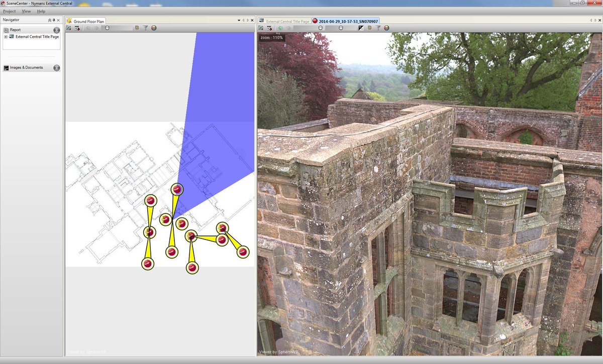Open the export icon in the Ground Floor Plan toolbar
The width and height of the screenshot is (603, 364).
[x=77, y=28]
